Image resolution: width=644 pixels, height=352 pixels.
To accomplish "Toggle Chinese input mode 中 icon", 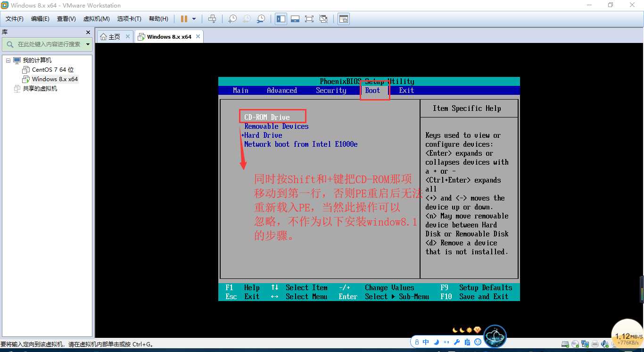I will point(426,342).
